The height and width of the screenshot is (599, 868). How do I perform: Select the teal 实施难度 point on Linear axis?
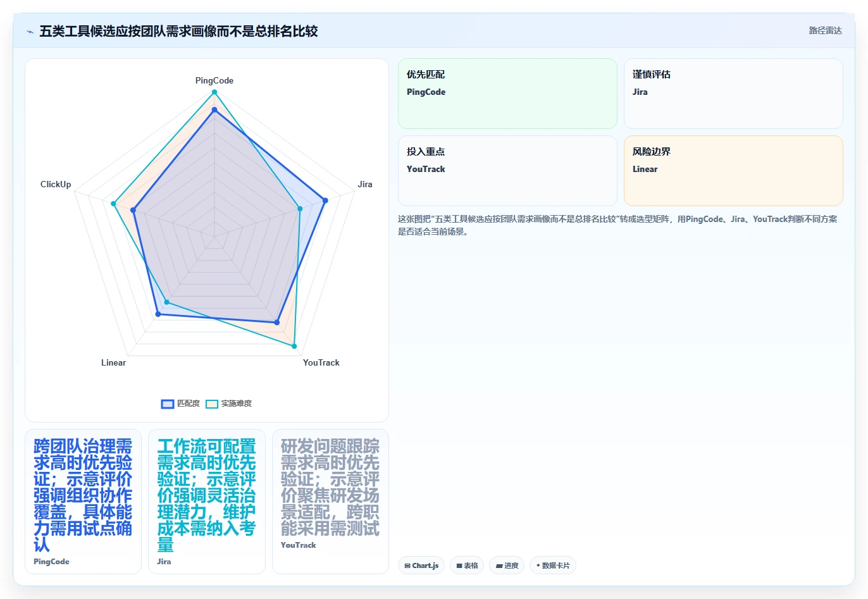166,302
